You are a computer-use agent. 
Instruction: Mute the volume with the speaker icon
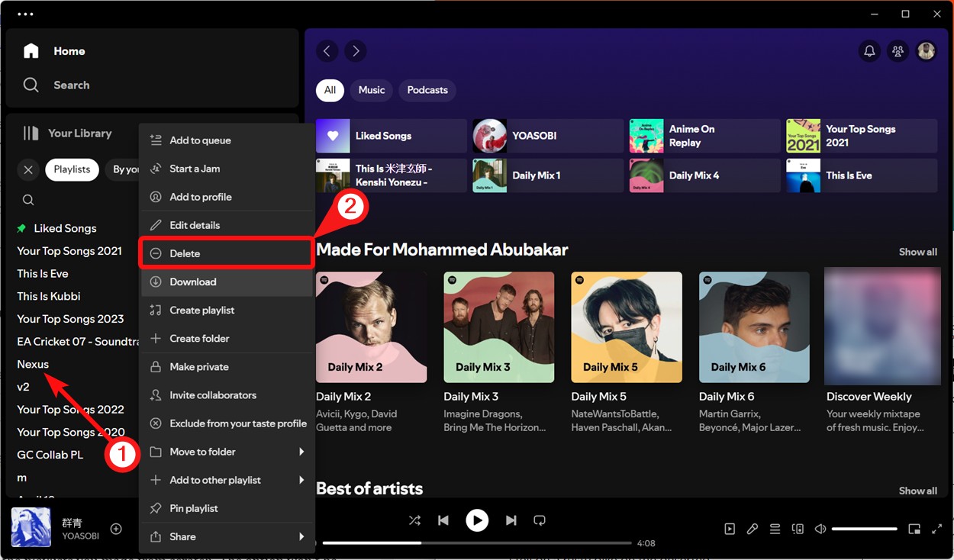point(820,528)
